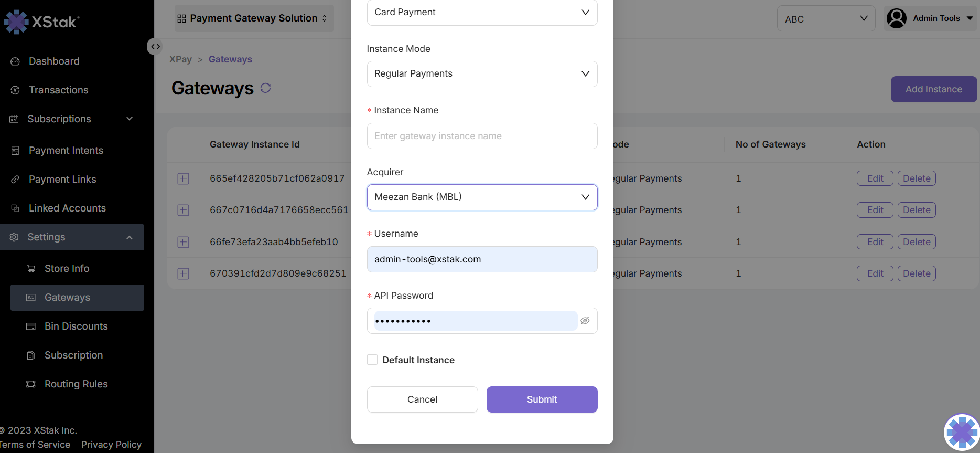Click the Dashboard sidebar icon

tap(15, 61)
